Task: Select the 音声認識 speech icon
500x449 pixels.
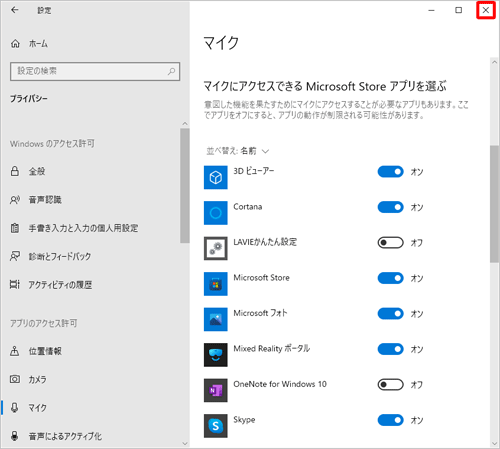Action: click(15, 200)
